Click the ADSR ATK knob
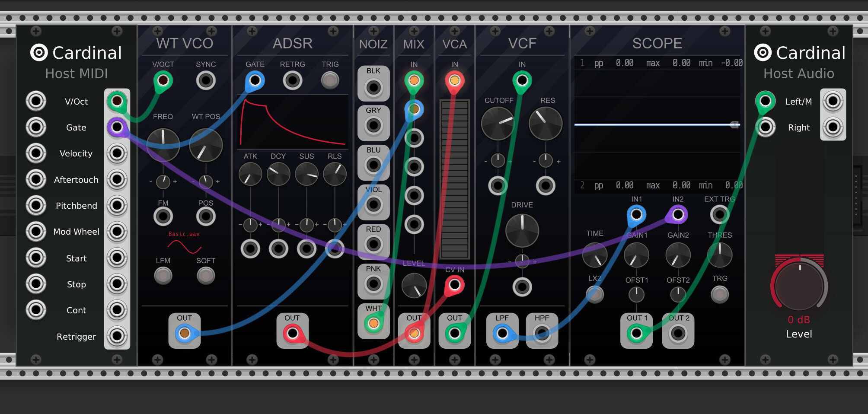Screen dimensions: 868x414 (x=250, y=174)
